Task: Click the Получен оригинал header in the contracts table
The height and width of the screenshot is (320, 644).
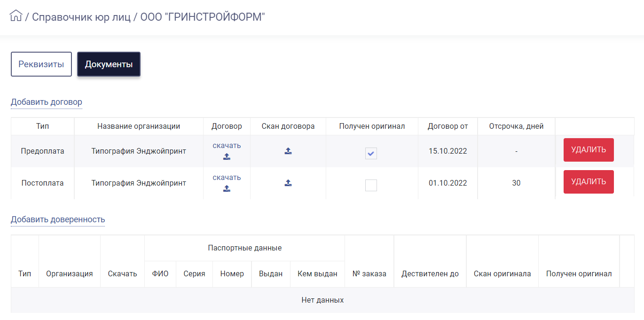Action: pos(372,126)
